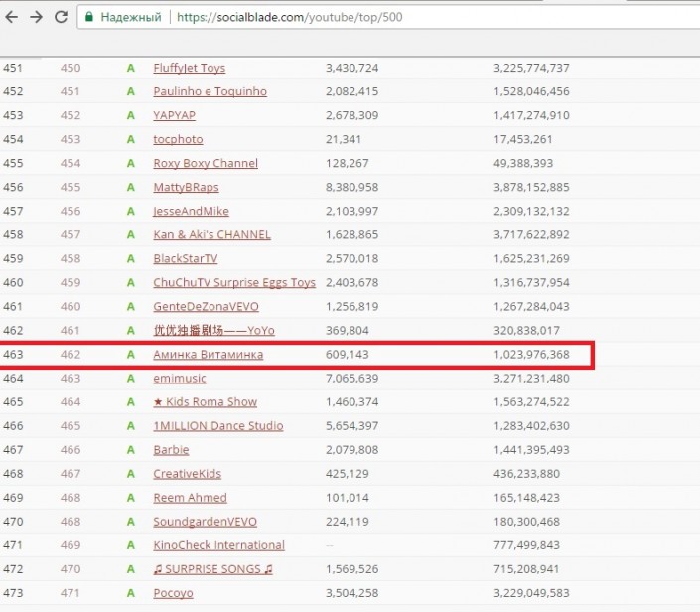Open ChuChuTV Surprise Eggs Toys link

233,282
